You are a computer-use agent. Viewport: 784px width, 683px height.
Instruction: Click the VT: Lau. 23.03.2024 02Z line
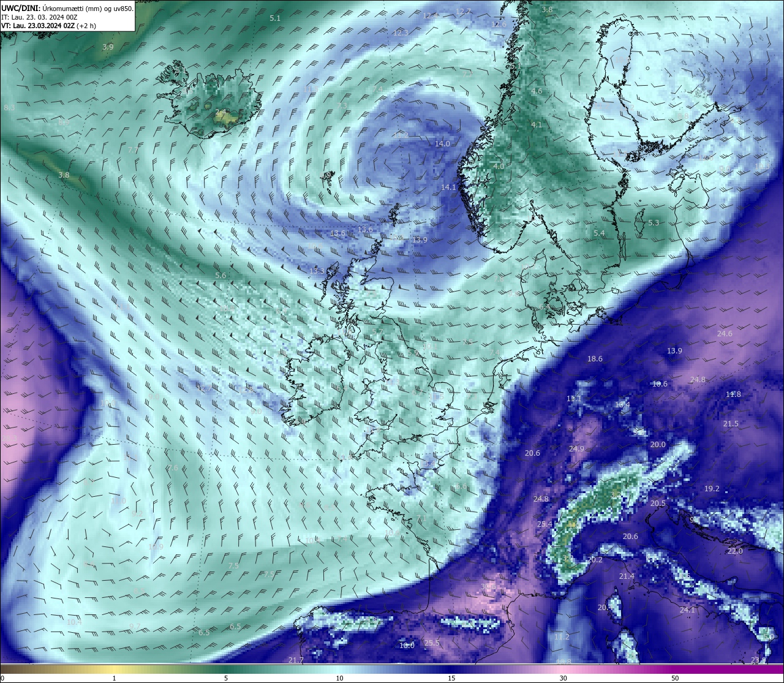48,26
